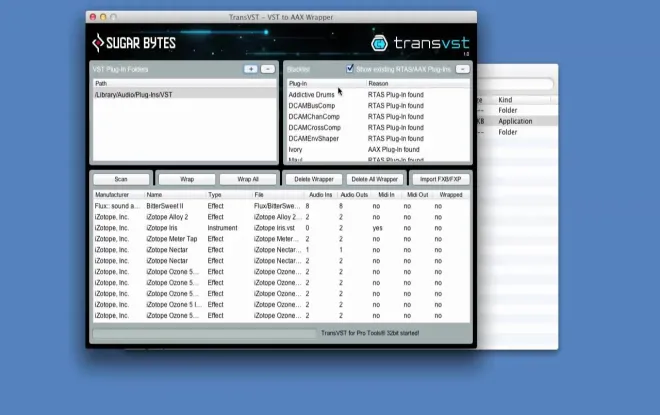Screen dimensions: 660x415
Task: Select DCAMEnvShaper in the blacklist
Action: click(x=314, y=138)
